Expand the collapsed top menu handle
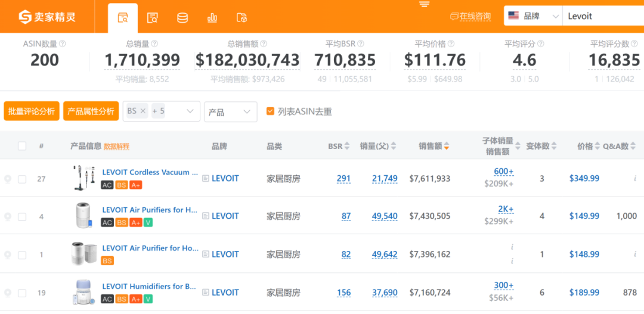The height and width of the screenshot is (314, 644). tap(425, 4)
